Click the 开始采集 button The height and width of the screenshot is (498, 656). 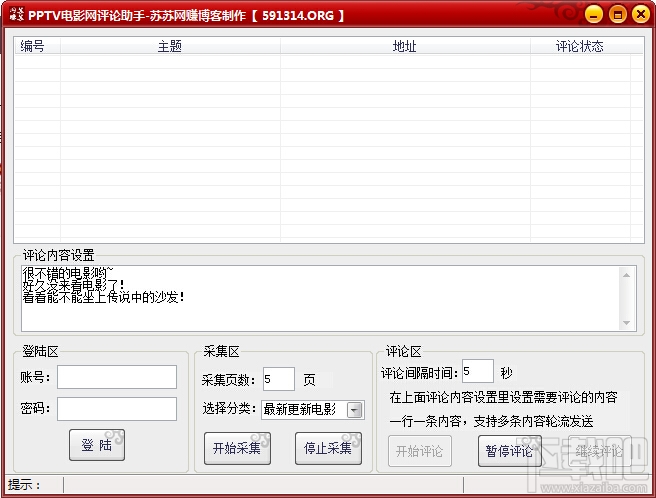pos(237,449)
